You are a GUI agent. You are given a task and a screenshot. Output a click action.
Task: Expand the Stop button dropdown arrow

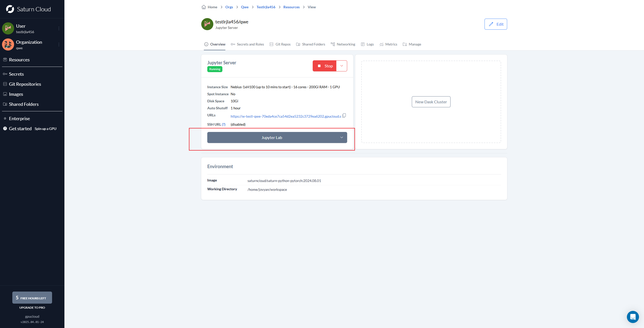coord(342,66)
